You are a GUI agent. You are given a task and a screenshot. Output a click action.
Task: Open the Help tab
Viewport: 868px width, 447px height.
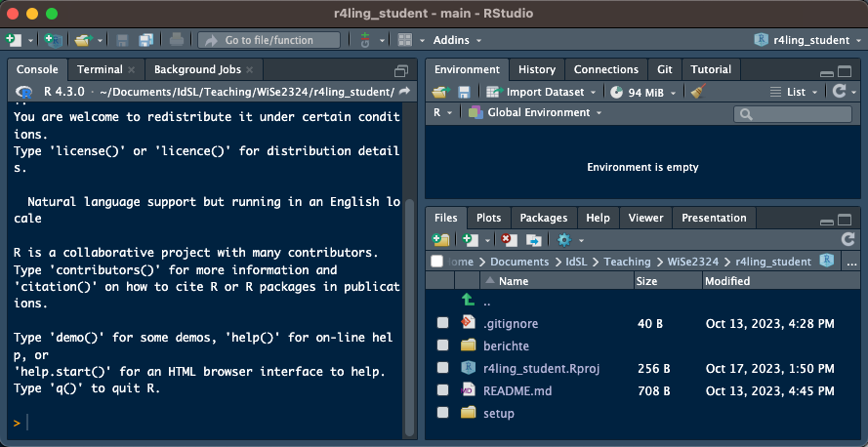598,218
